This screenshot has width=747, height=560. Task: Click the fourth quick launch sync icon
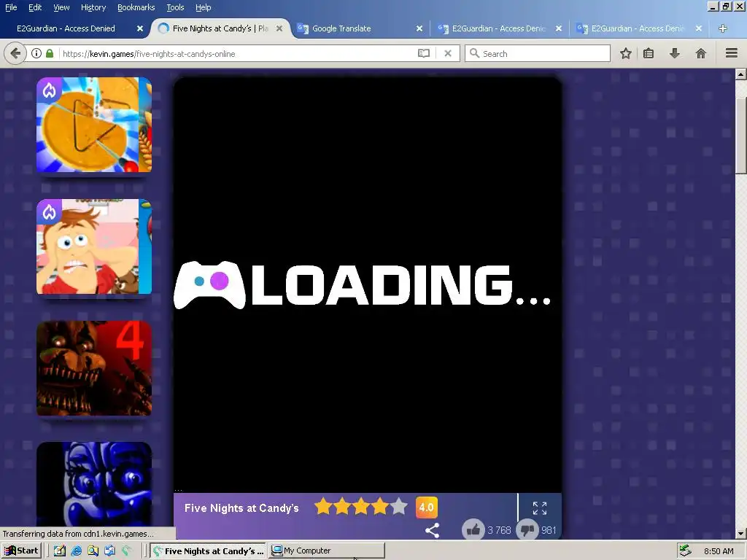click(109, 551)
